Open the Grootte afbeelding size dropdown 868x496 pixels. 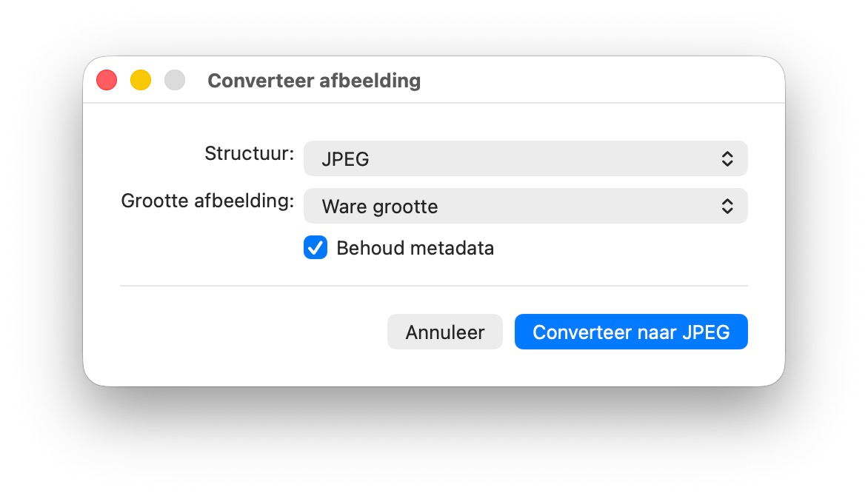[x=525, y=206]
